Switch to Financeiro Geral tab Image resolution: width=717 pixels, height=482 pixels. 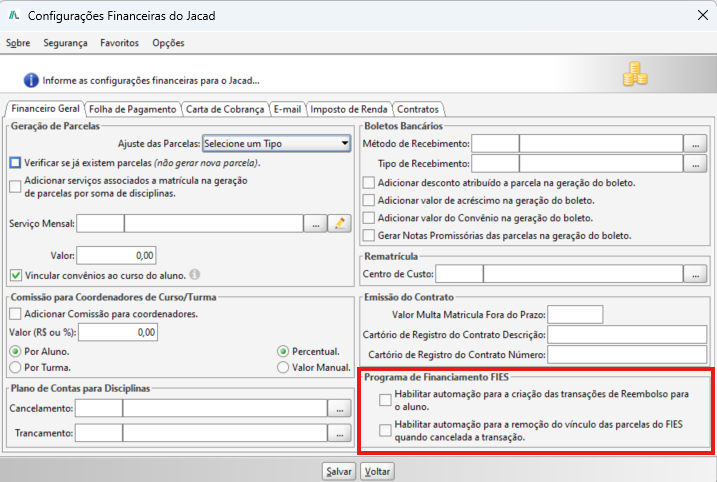pos(45,108)
